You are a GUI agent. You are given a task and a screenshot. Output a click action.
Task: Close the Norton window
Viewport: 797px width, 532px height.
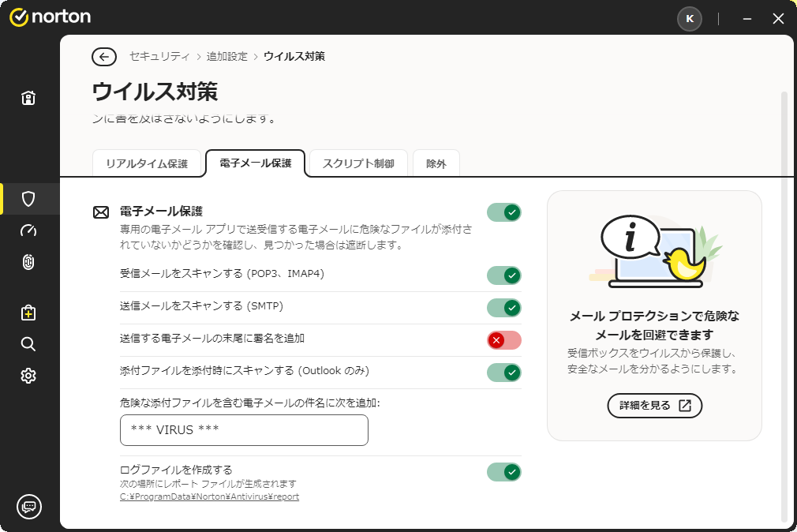778,19
